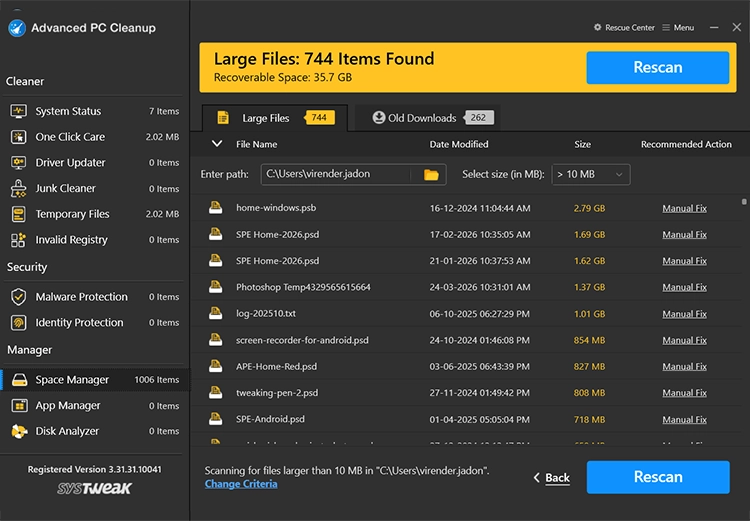Viewport: 750px width, 521px height.
Task: Click Manual Fix for home-windows.psb
Action: point(684,208)
